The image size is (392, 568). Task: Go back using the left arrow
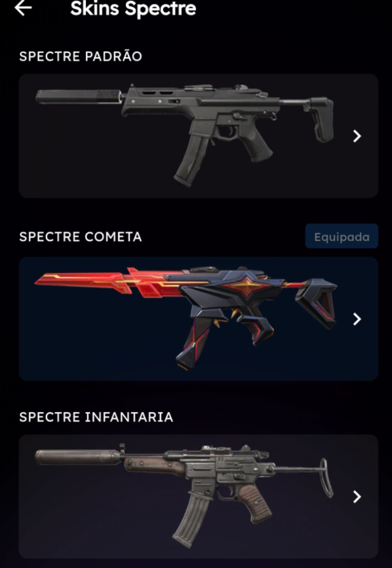[23, 8]
